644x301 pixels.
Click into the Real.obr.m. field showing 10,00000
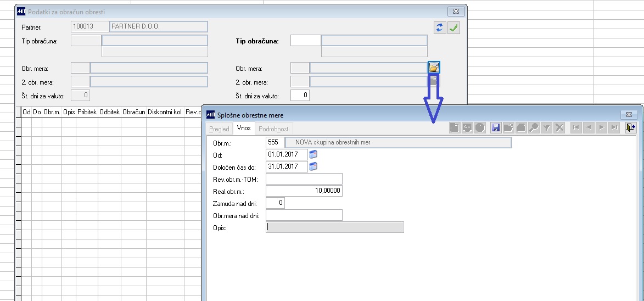point(304,191)
